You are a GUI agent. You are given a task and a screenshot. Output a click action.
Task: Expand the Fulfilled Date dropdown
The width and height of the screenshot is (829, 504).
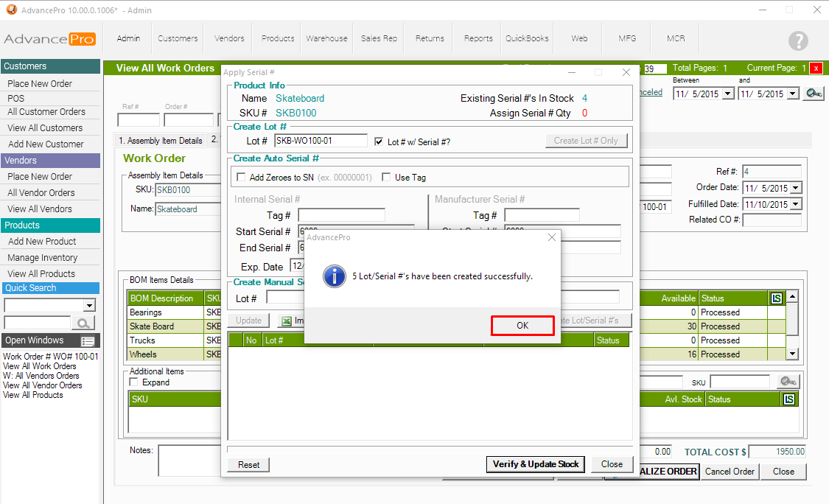(795, 205)
